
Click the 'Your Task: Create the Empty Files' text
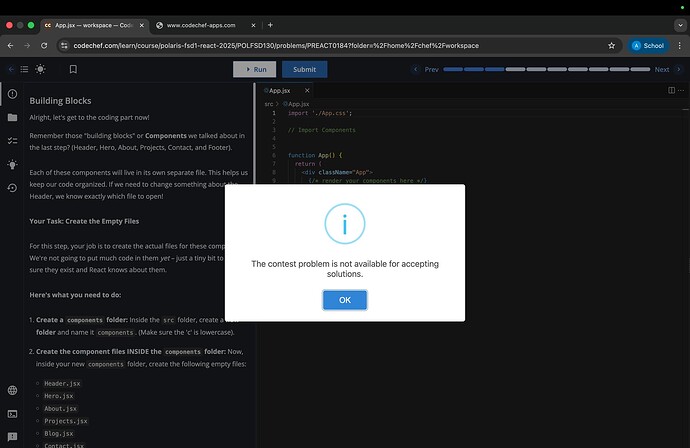[x=84, y=221]
